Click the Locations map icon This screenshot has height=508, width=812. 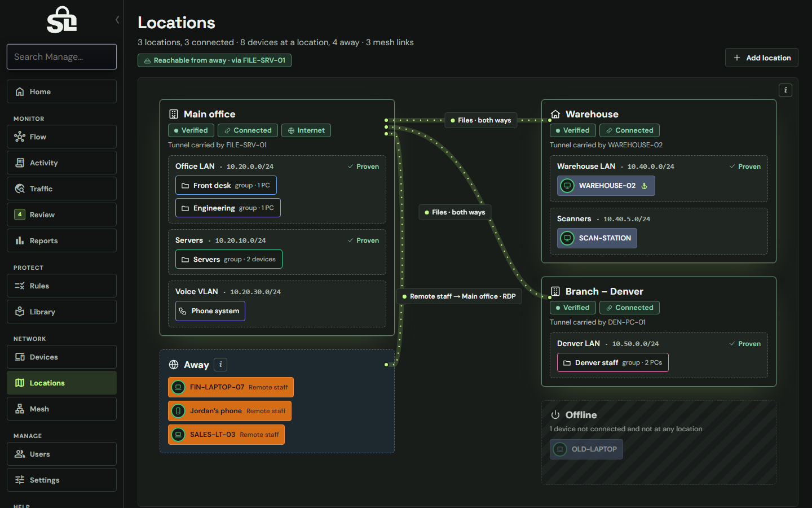(x=20, y=383)
